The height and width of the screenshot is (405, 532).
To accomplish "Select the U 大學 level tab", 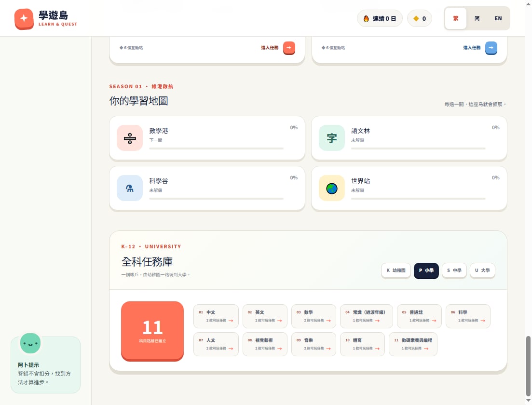I will pos(482,270).
